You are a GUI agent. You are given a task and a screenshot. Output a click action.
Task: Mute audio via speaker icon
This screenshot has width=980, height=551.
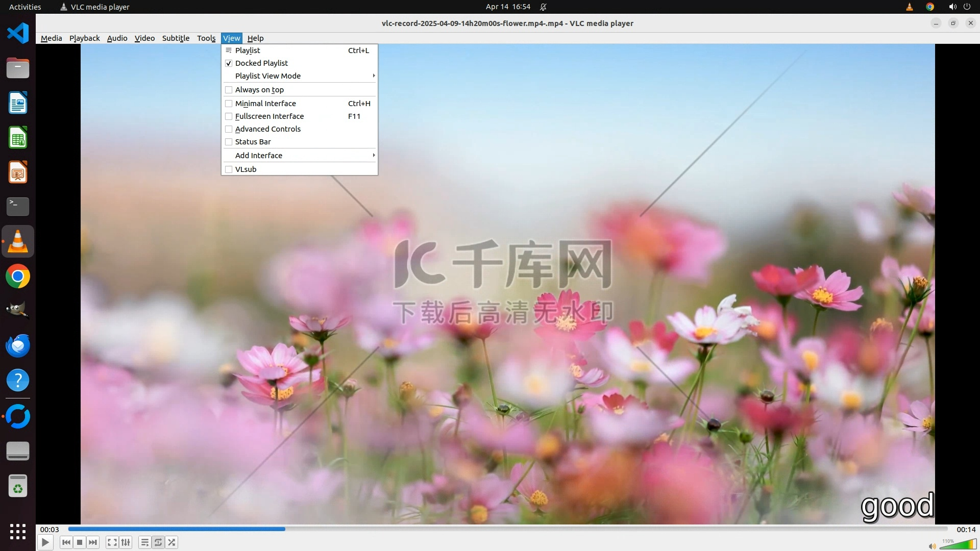pyautogui.click(x=932, y=546)
